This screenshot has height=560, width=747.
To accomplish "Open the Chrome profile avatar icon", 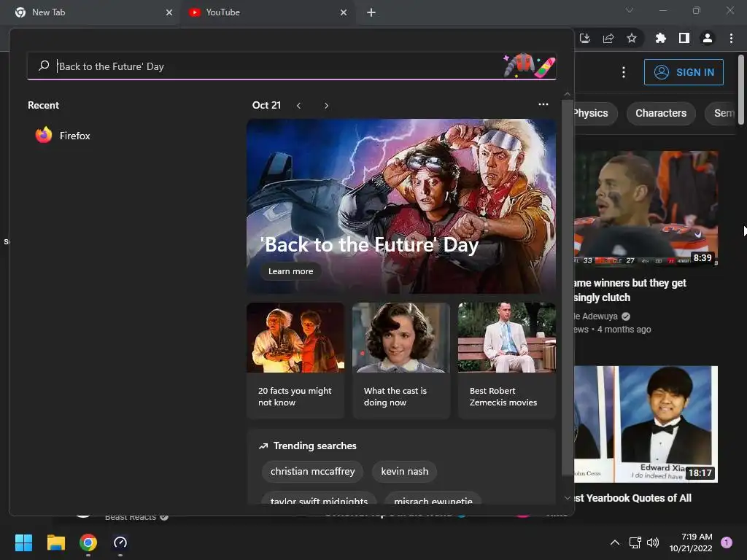I will (x=708, y=38).
